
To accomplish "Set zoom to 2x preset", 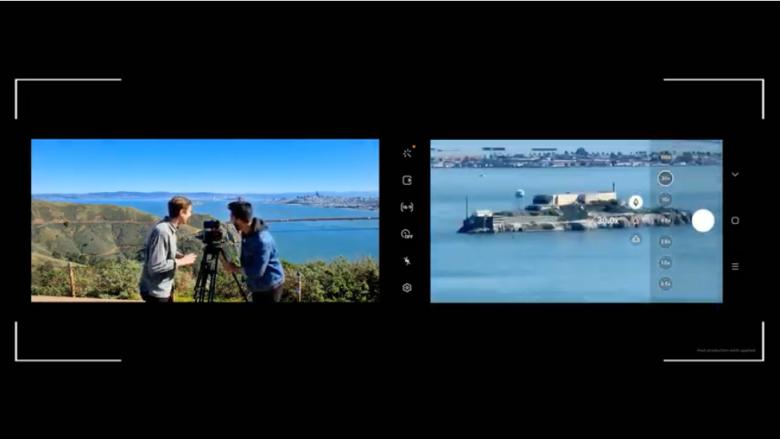I will coord(666,242).
